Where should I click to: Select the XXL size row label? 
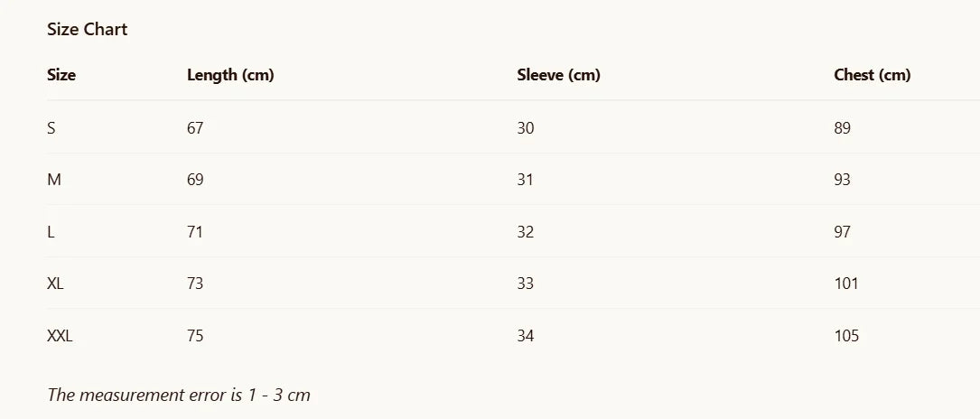click(x=60, y=336)
